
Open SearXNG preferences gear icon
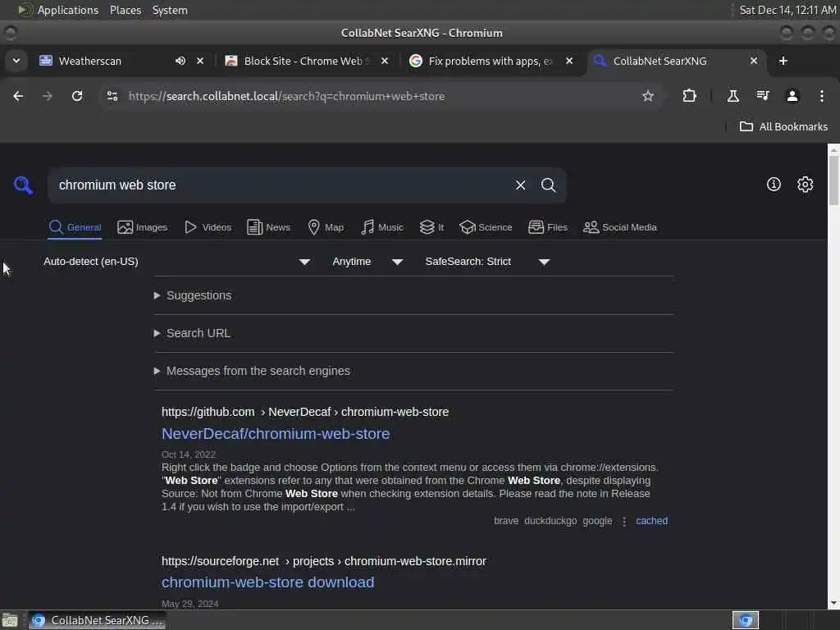(805, 185)
